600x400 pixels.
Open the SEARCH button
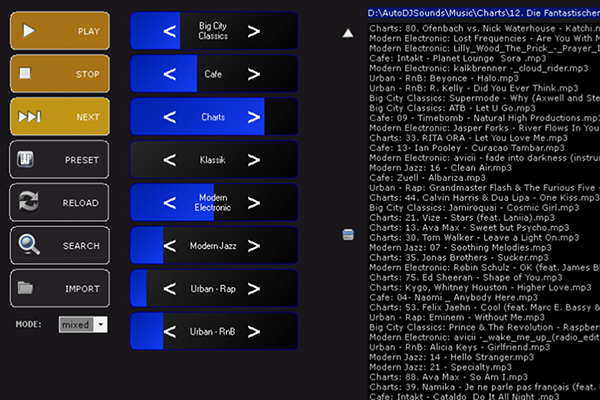point(60,245)
